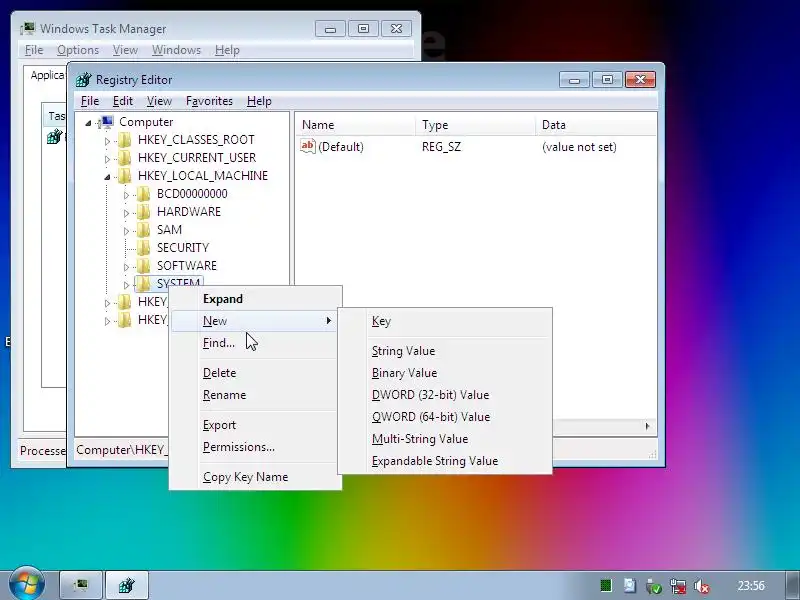Select Export in context menu
Screen dimensions: 800x600
[x=255, y=425]
